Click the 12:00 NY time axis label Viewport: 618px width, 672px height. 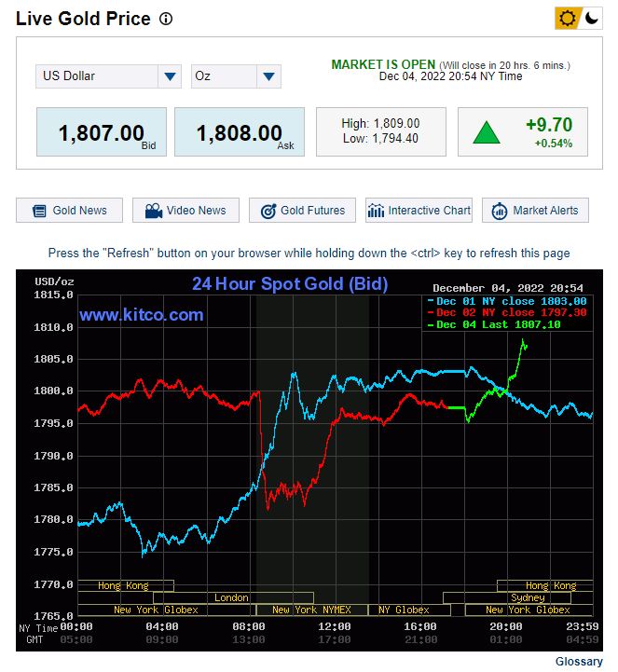pyautogui.click(x=335, y=626)
